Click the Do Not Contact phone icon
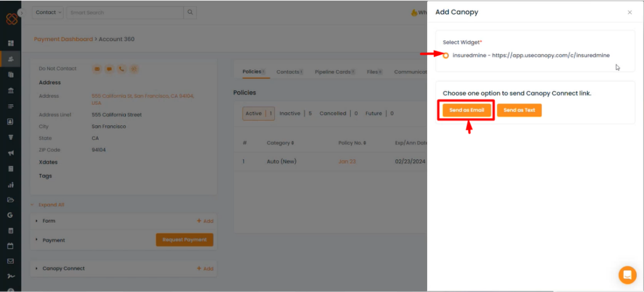The height and width of the screenshot is (292, 644). pos(121,69)
